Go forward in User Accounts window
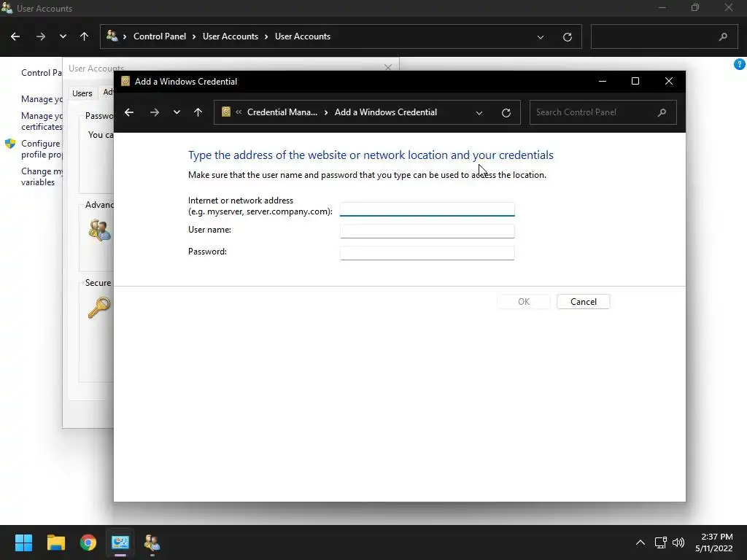Image resolution: width=747 pixels, height=560 pixels. coord(41,36)
